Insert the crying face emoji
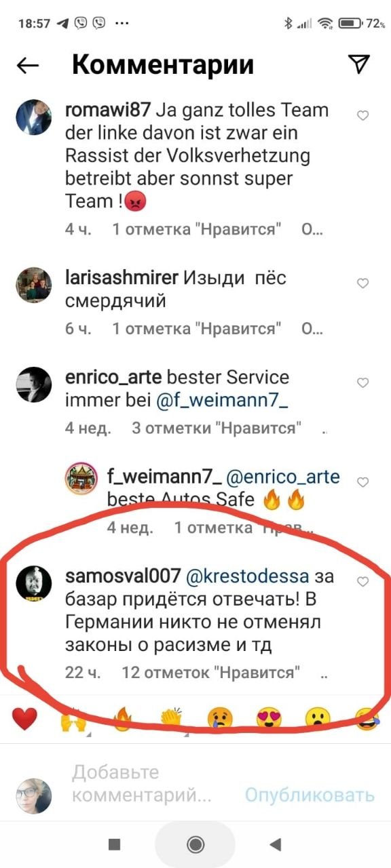This screenshot has height=868, width=391. (x=221, y=719)
